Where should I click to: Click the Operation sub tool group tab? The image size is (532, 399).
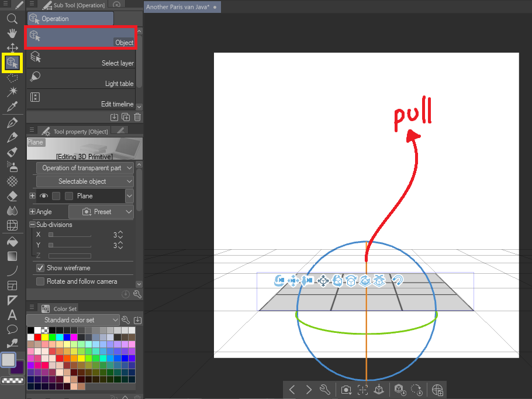[x=70, y=19]
